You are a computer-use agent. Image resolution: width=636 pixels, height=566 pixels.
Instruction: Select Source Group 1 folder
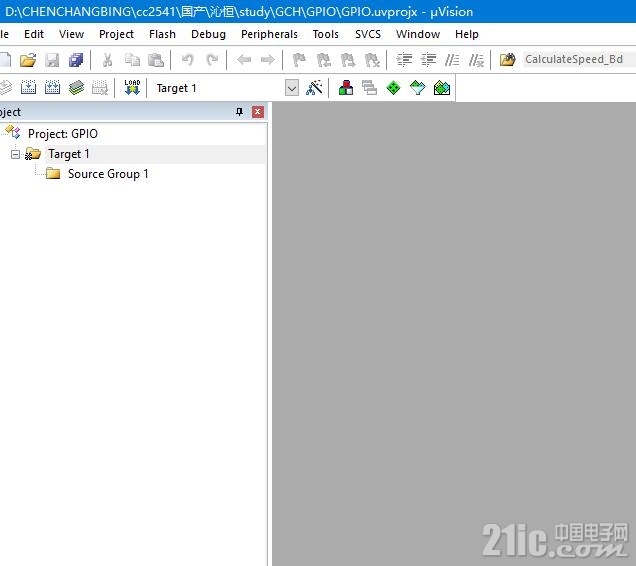108,174
